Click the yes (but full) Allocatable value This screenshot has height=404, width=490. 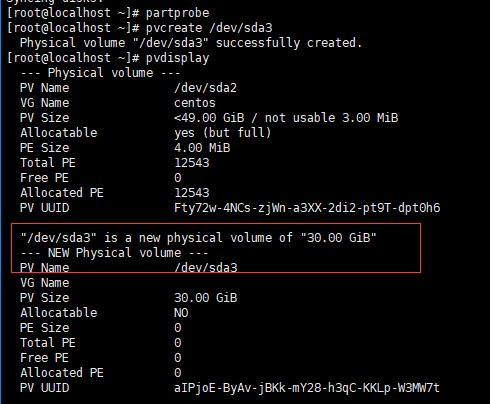(x=223, y=133)
